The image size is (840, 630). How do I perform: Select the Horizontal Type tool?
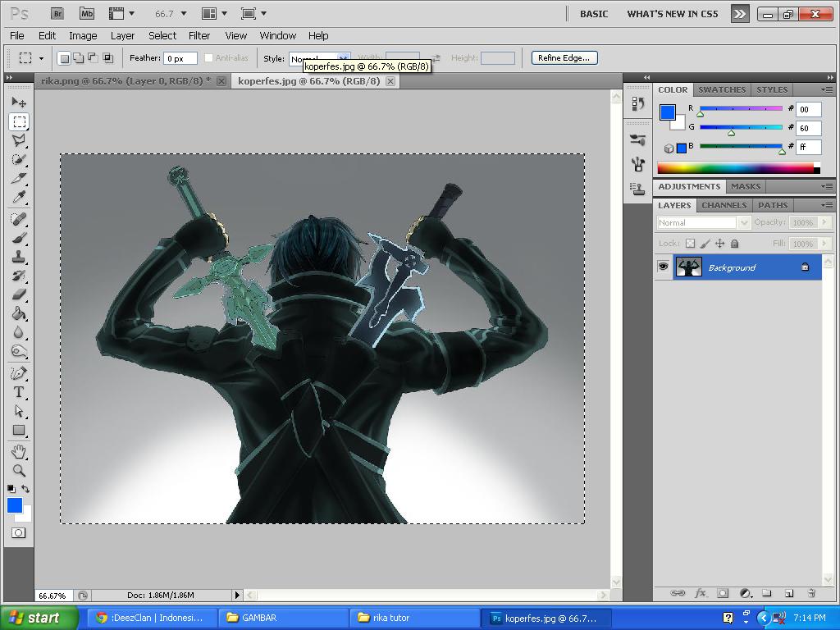click(x=19, y=392)
